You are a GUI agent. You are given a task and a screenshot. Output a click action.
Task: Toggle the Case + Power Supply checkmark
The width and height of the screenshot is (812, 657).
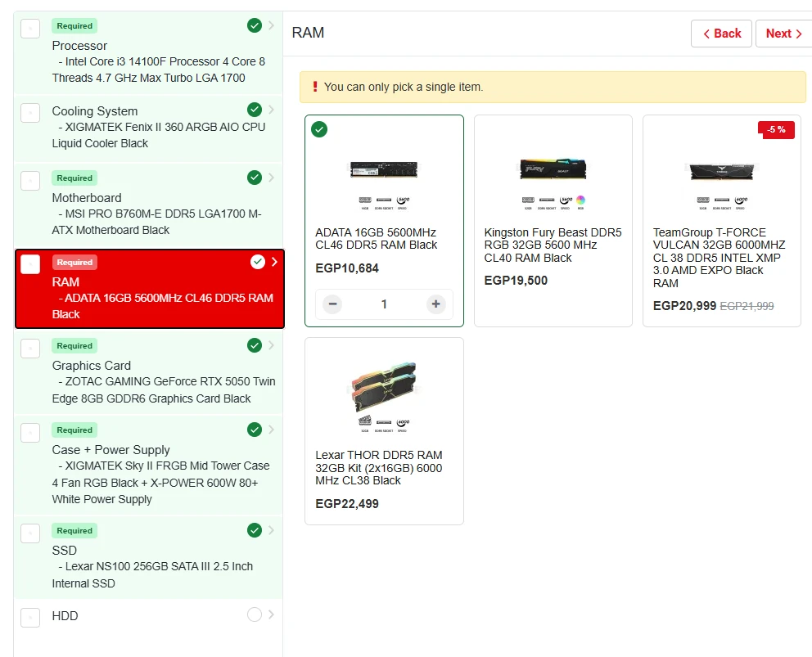[x=255, y=430]
